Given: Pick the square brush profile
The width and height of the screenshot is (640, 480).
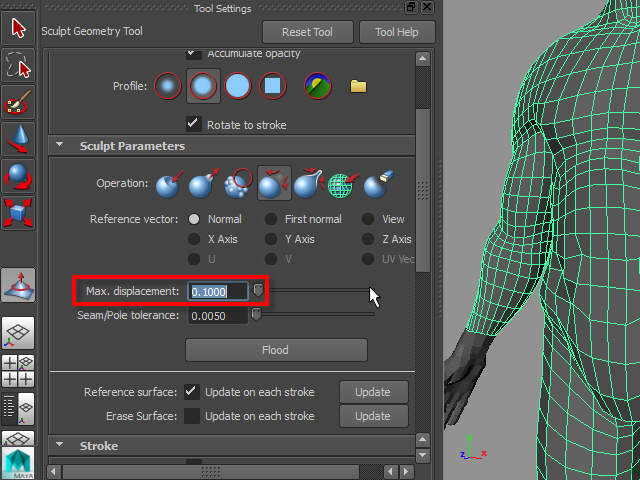Looking at the screenshot, I should [x=273, y=86].
